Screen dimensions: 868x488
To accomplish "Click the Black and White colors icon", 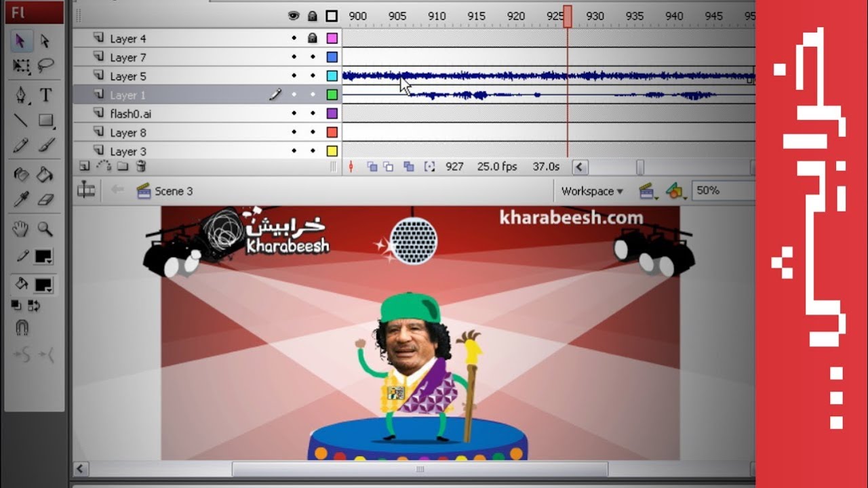I will click(x=16, y=306).
